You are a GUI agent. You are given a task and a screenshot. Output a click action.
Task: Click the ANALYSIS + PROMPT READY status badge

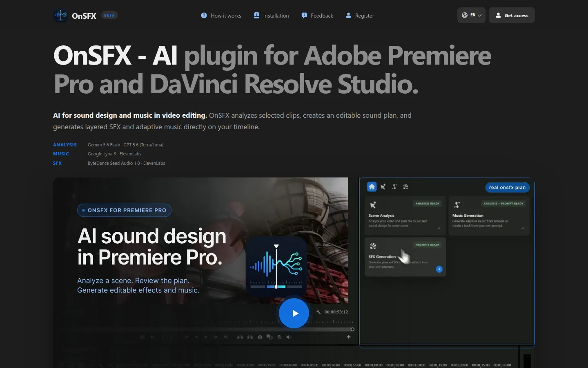[503, 204]
